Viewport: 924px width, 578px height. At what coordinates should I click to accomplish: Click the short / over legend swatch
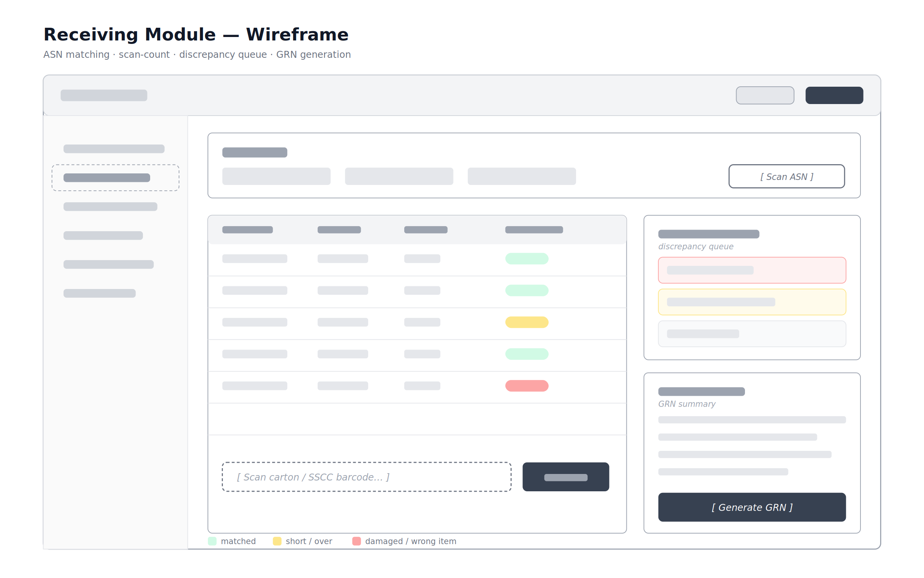277,541
